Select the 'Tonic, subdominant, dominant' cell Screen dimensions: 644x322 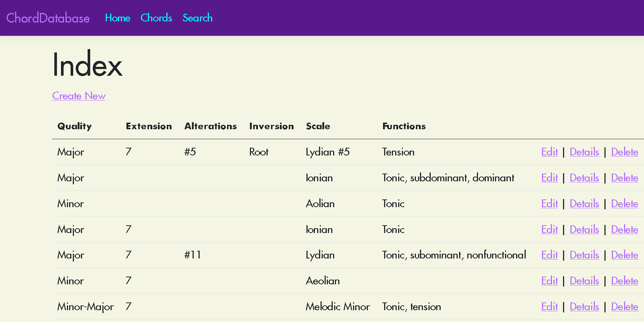[x=448, y=178]
